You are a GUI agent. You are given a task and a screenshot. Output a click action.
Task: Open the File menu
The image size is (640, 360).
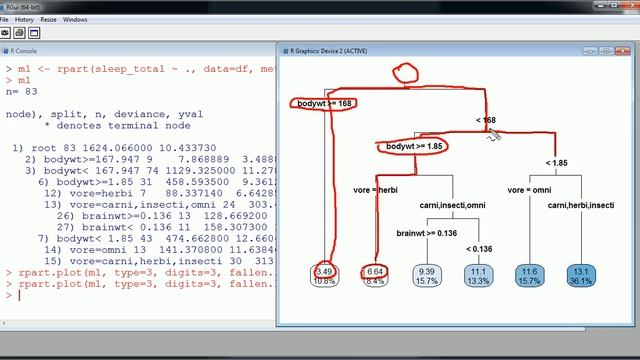4,20
